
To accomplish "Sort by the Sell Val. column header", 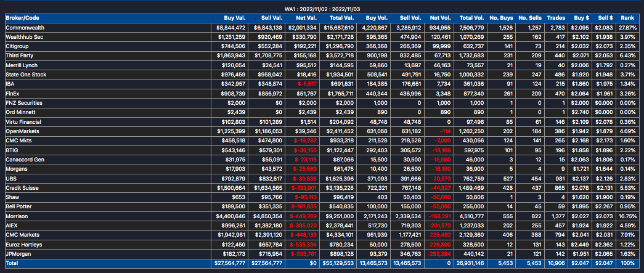I will 272,18.
